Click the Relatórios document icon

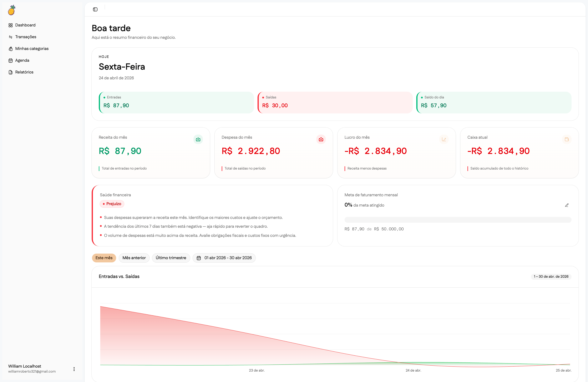pos(11,72)
